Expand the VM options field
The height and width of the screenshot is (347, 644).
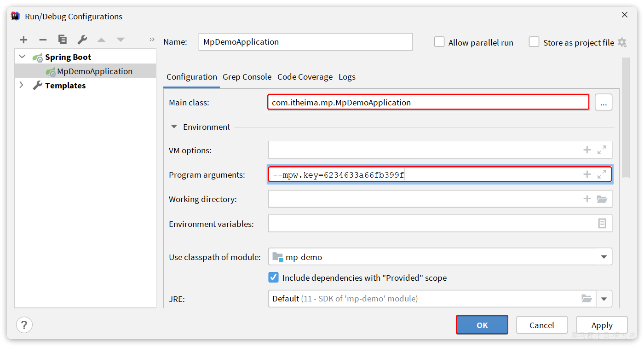pos(602,150)
